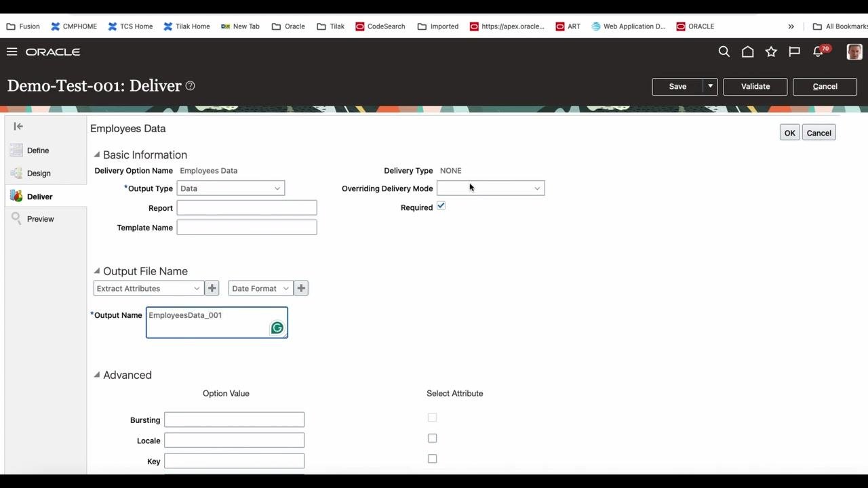Click the Grammarly icon in Output Name
The width and height of the screenshot is (868, 488).
(277, 328)
